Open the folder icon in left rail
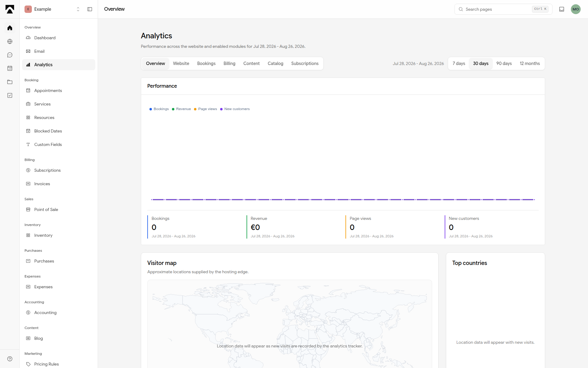Screen dimensions: 588x368 pos(10,82)
